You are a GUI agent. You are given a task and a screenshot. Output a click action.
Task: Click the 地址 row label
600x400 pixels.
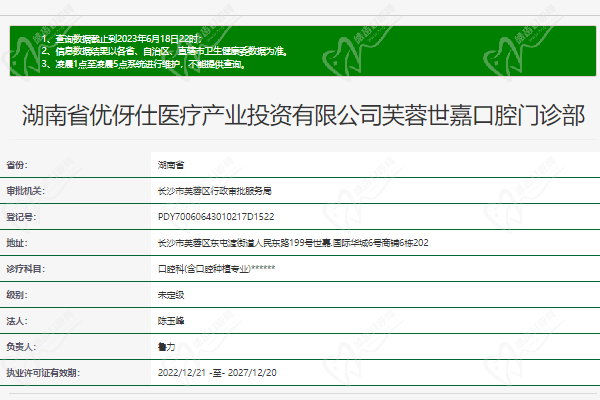(x=16, y=242)
